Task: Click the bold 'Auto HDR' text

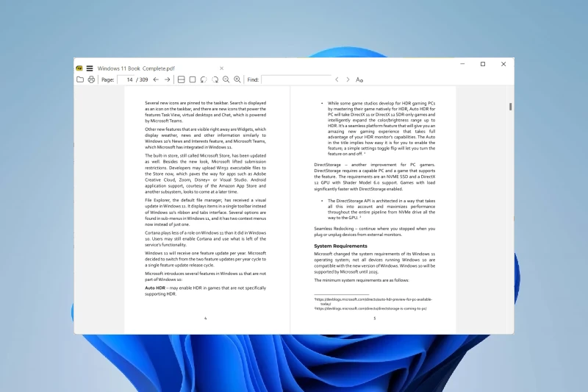Action: pos(155,288)
